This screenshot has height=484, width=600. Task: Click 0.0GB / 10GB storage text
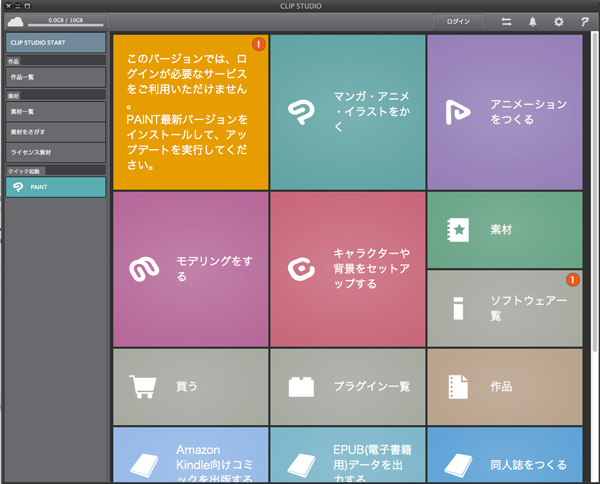click(x=65, y=20)
